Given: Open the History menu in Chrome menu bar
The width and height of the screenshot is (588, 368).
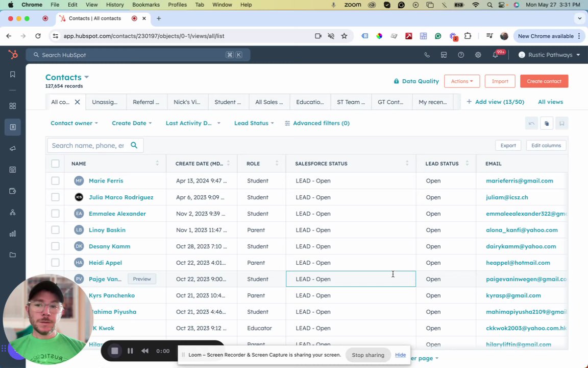Looking at the screenshot, I should coord(115,5).
